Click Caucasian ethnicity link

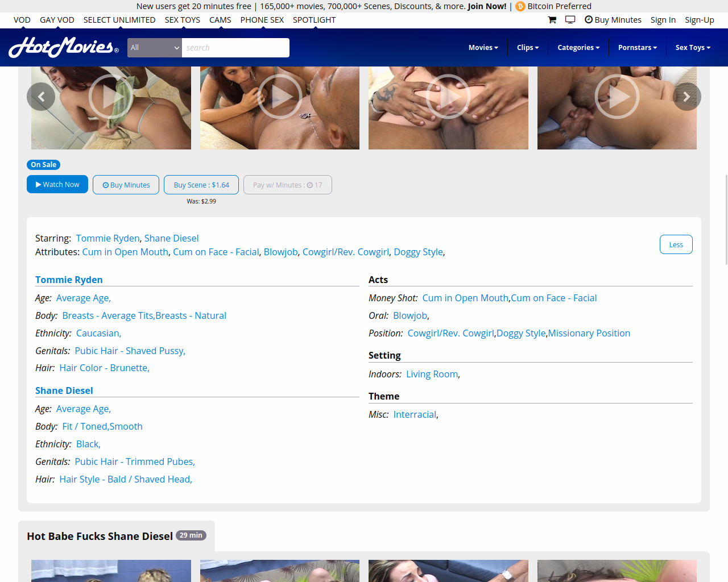click(98, 333)
